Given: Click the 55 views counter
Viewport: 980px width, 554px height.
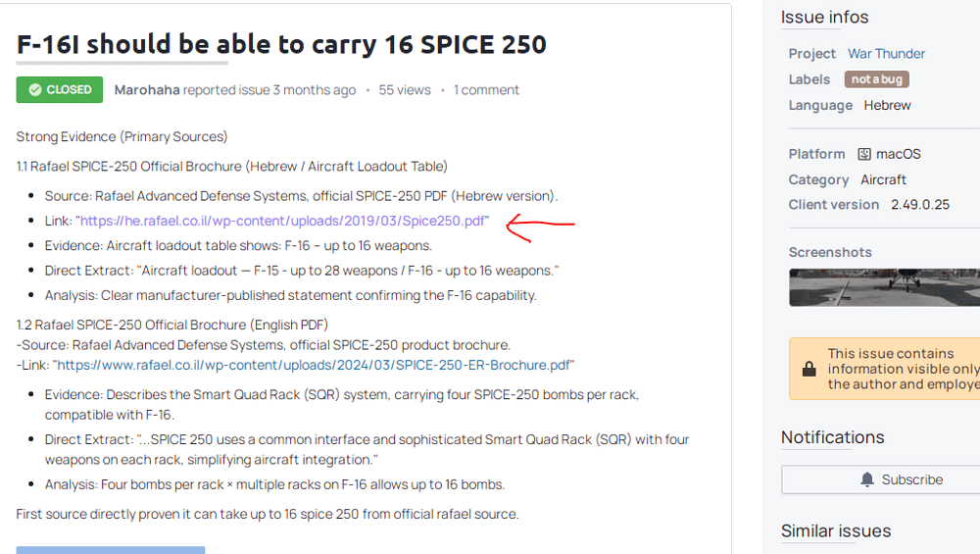Looking at the screenshot, I should 405,90.
